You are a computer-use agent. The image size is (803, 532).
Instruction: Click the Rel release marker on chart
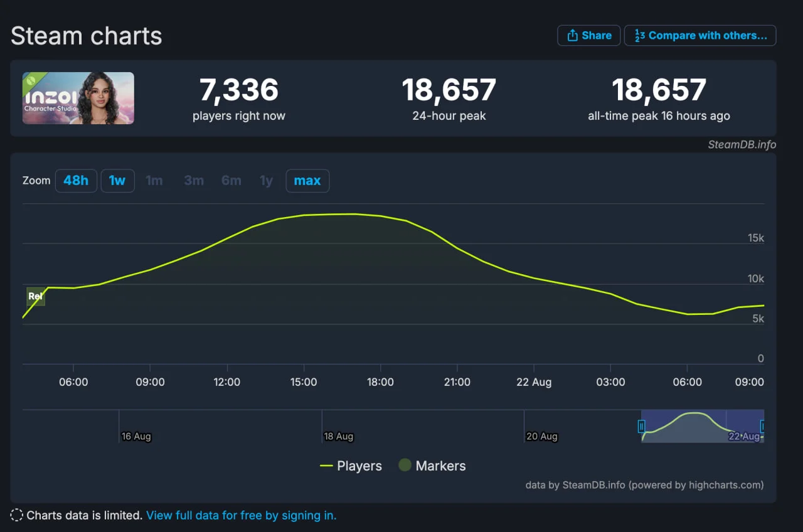click(x=36, y=296)
